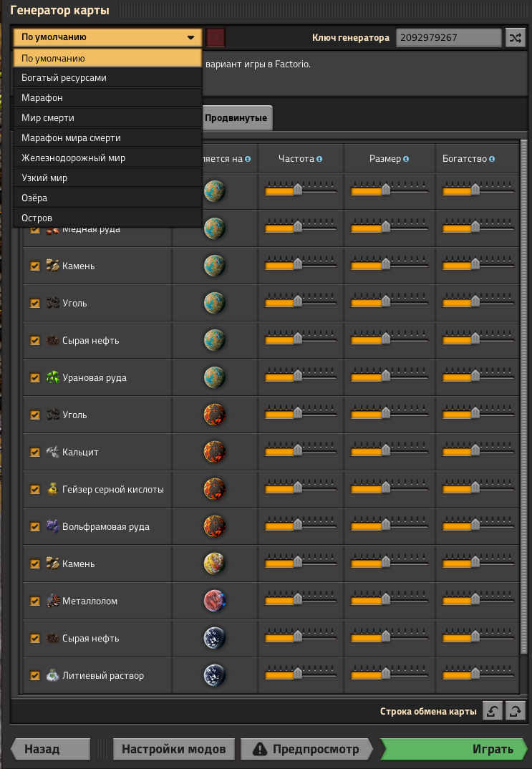Click the lava planet icon in the Уголь row
Viewport: 532px width, 769px height.
coord(214,415)
